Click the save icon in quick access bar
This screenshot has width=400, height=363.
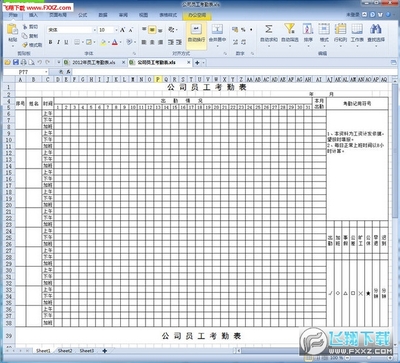(16, 62)
